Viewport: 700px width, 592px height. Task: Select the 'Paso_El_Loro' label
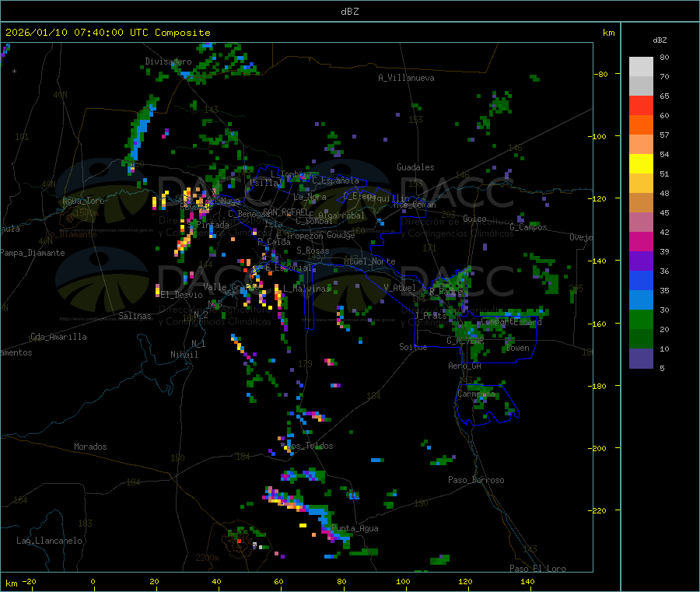[537, 569]
